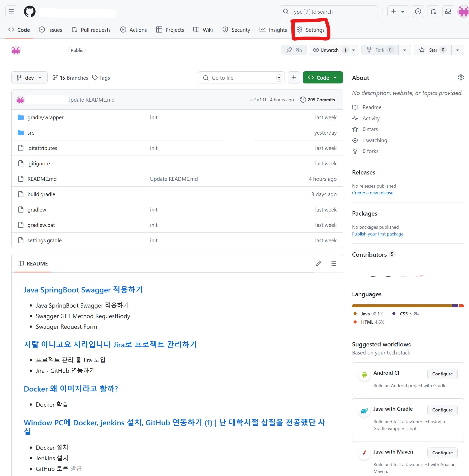The height and width of the screenshot is (476, 469).
Task: Expand the green Code clone dropdown
Action: coord(323,77)
